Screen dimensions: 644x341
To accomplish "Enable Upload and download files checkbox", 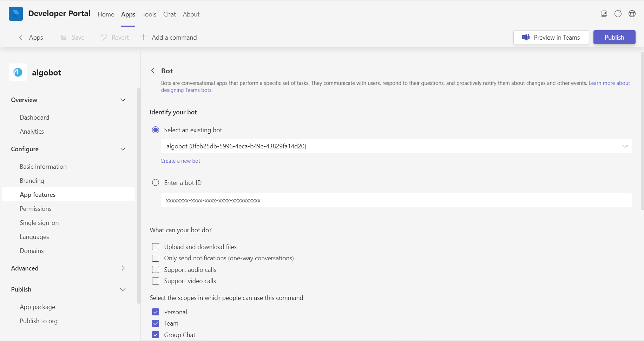I will coord(156,247).
